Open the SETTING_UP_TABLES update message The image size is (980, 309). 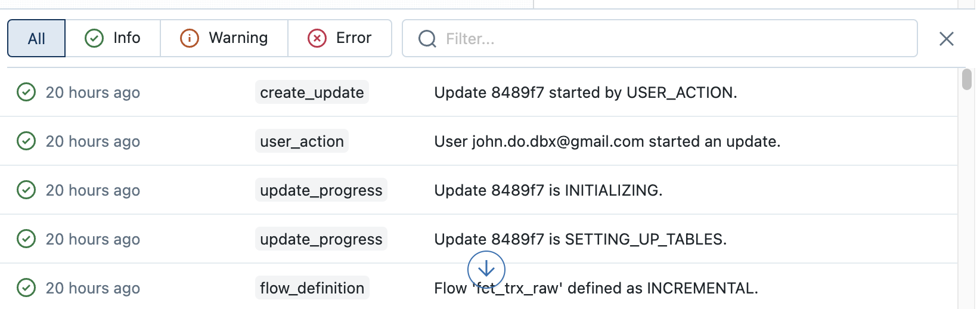[581, 239]
